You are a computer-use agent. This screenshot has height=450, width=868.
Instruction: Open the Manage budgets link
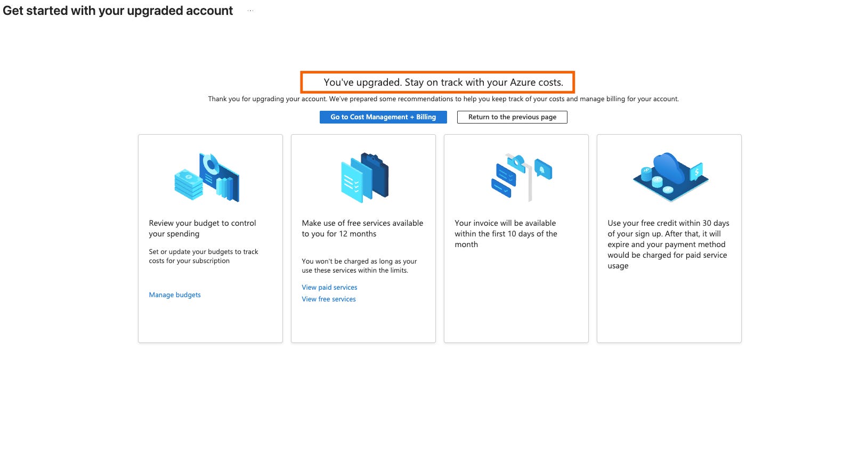tap(175, 295)
